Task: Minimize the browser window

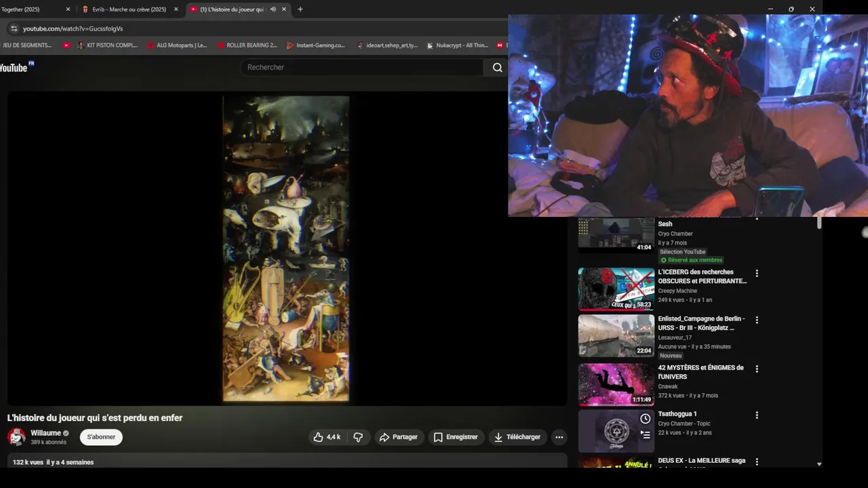Action: click(x=770, y=9)
